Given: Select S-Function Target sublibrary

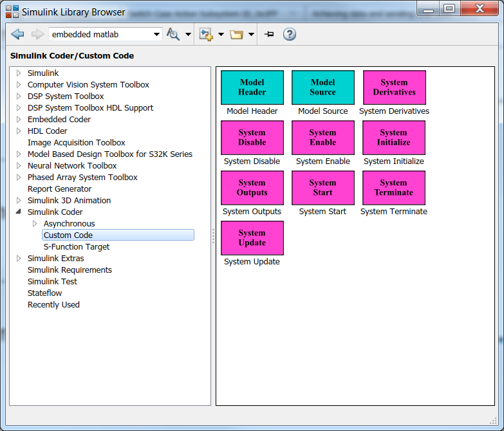Looking at the screenshot, I should pyautogui.click(x=77, y=246).
